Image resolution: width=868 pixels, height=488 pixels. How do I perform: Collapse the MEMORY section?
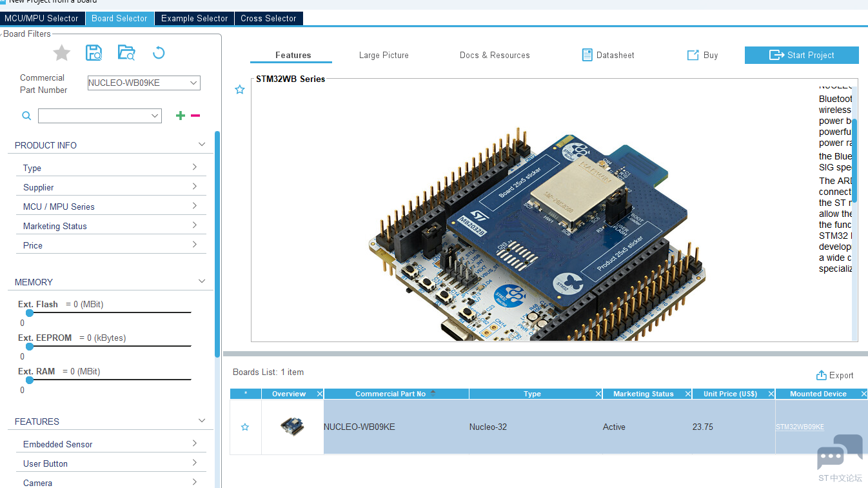pyautogui.click(x=202, y=281)
